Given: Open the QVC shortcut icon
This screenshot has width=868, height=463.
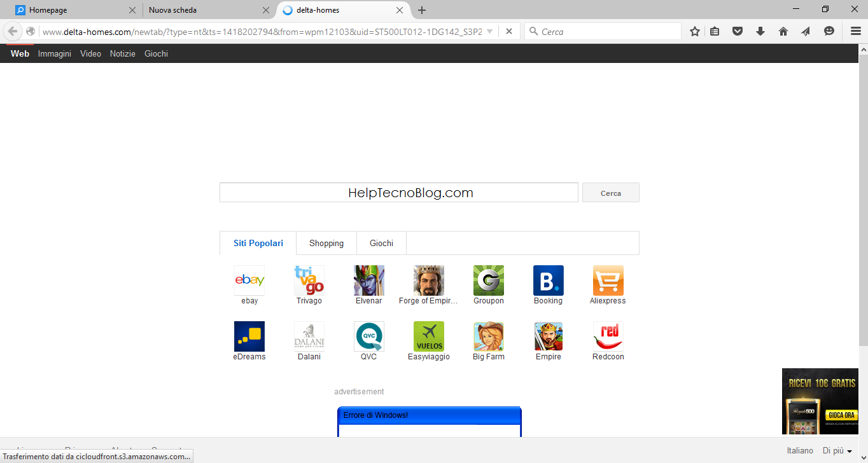Looking at the screenshot, I should pyautogui.click(x=369, y=336).
